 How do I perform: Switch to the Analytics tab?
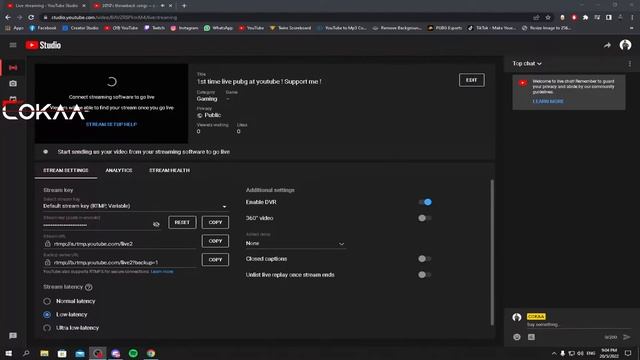coord(119,170)
